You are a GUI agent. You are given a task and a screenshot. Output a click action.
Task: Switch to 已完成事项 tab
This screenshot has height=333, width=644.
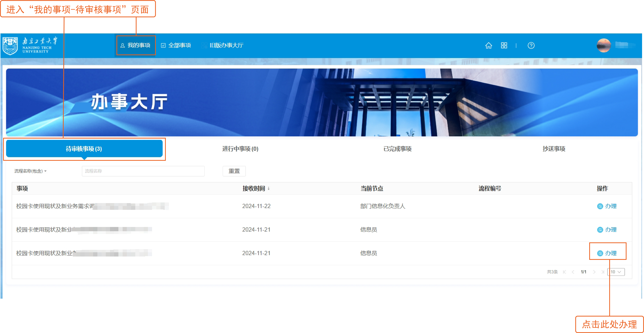(x=398, y=149)
